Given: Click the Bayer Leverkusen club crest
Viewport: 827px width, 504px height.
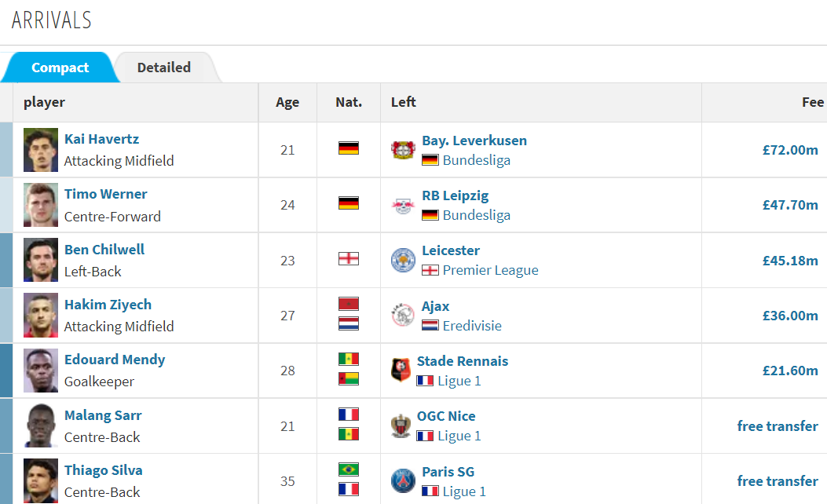Looking at the screenshot, I should (x=403, y=150).
